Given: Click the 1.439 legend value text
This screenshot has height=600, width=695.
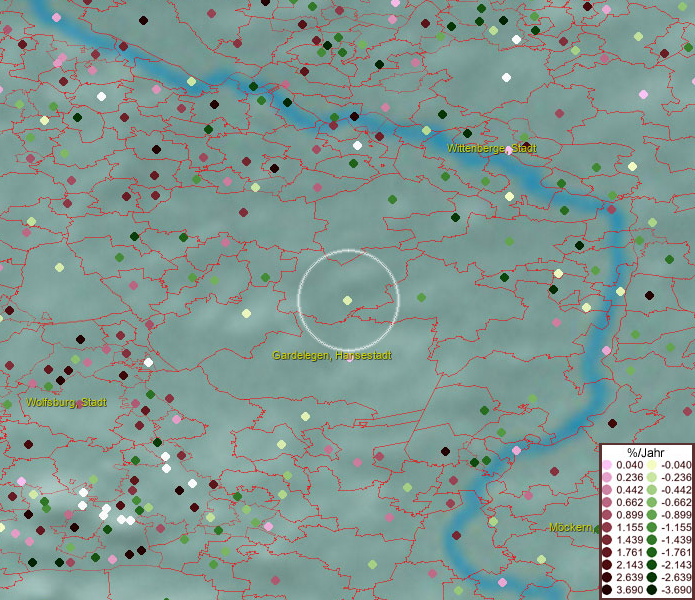Looking at the screenshot, I should click(630, 540).
